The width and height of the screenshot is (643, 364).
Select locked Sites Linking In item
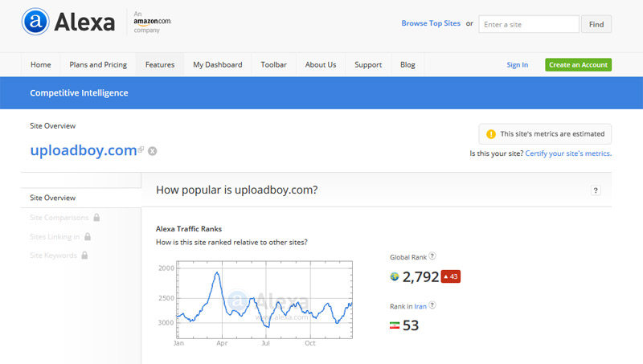(55, 236)
